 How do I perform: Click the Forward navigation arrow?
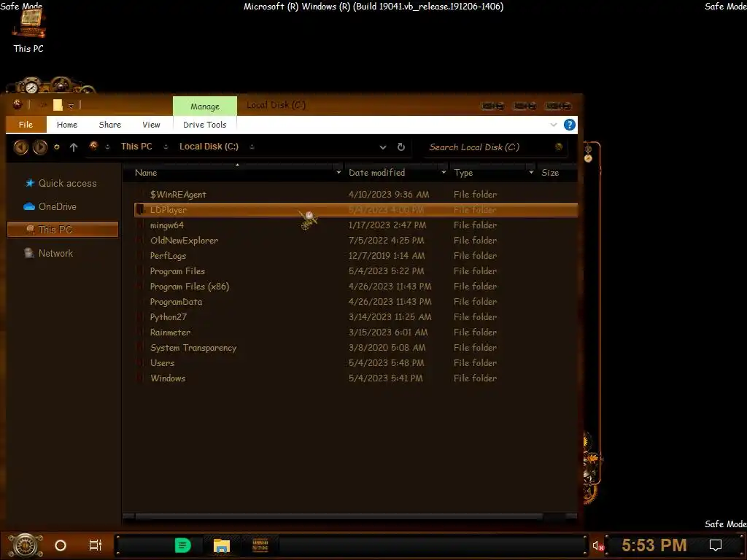[40, 147]
